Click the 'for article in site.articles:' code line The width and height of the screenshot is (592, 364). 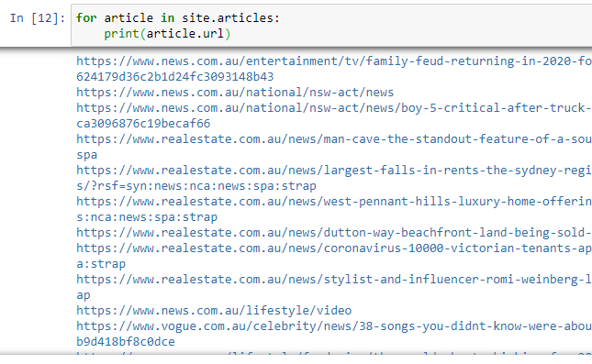pyautogui.click(x=178, y=18)
